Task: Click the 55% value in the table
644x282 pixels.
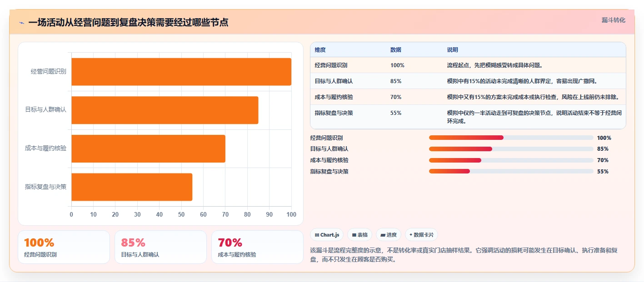Action: coord(396,113)
